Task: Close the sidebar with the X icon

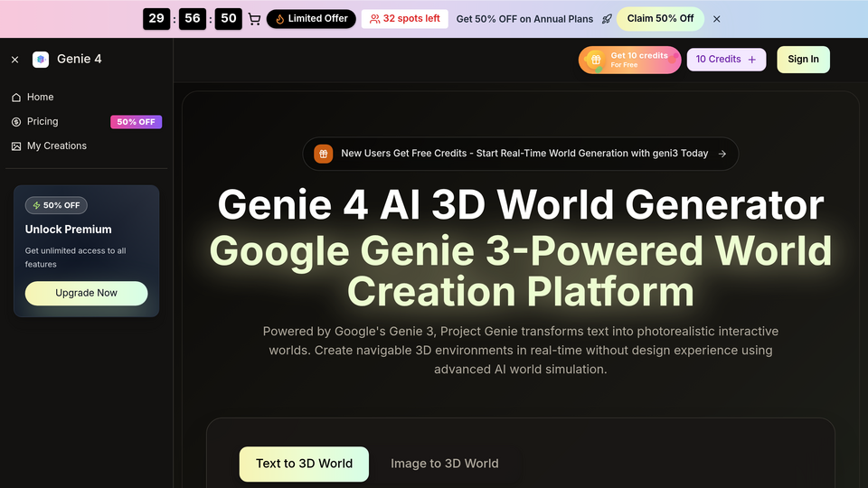Action: point(15,60)
